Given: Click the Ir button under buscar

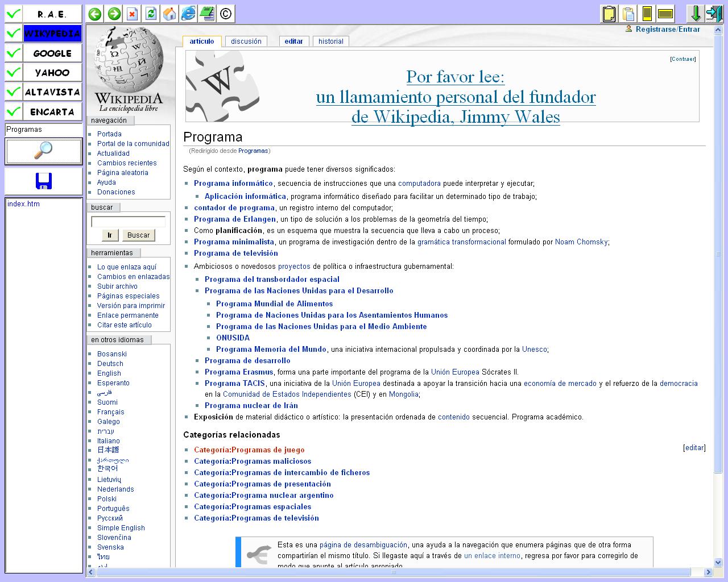Looking at the screenshot, I should click(110, 235).
